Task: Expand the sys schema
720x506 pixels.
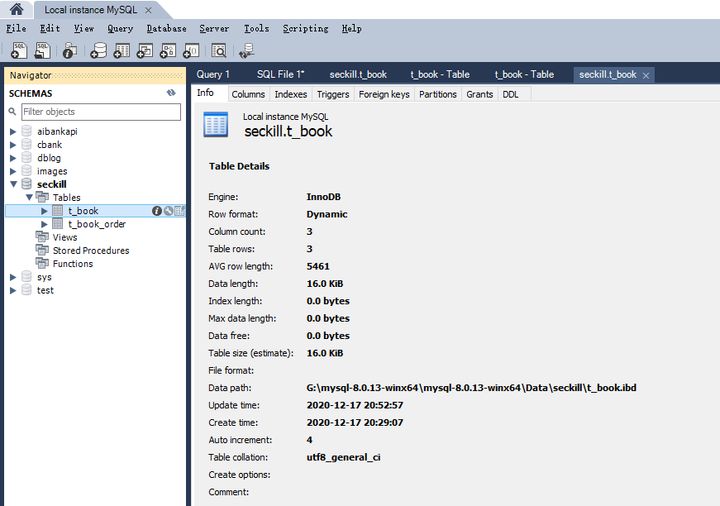Action: 13,277
